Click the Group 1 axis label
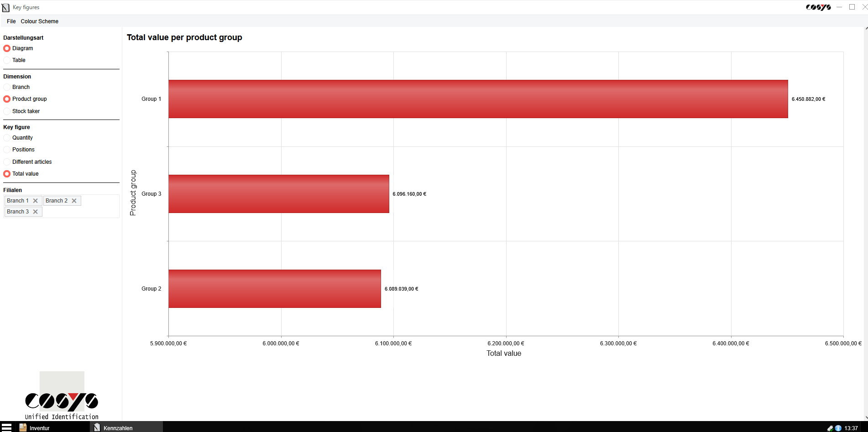Image resolution: width=868 pixels, height=432 pixels. coord(151,99)
